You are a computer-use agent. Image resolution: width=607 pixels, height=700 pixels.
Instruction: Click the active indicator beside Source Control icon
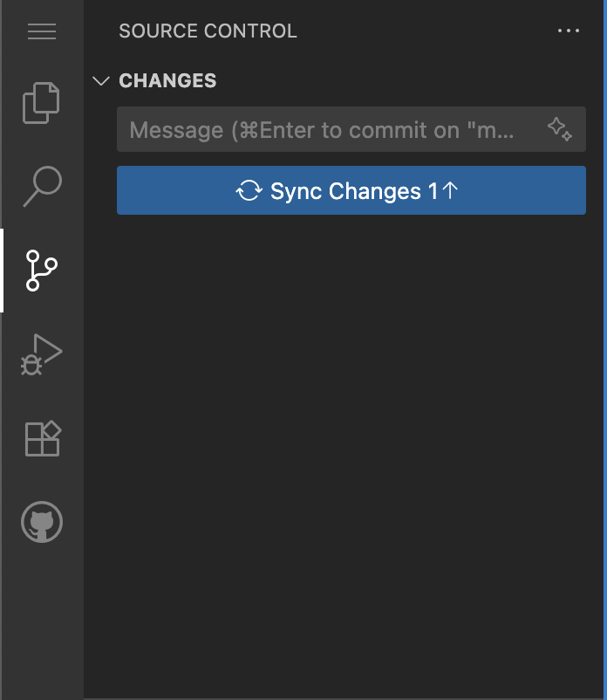point(2,271)
